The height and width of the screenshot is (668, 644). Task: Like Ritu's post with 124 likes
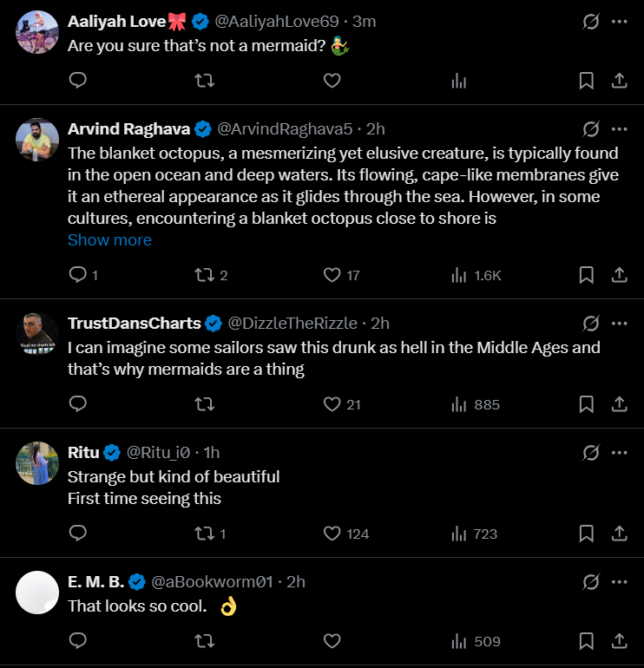pyautogui.click(x=332, y=534)
